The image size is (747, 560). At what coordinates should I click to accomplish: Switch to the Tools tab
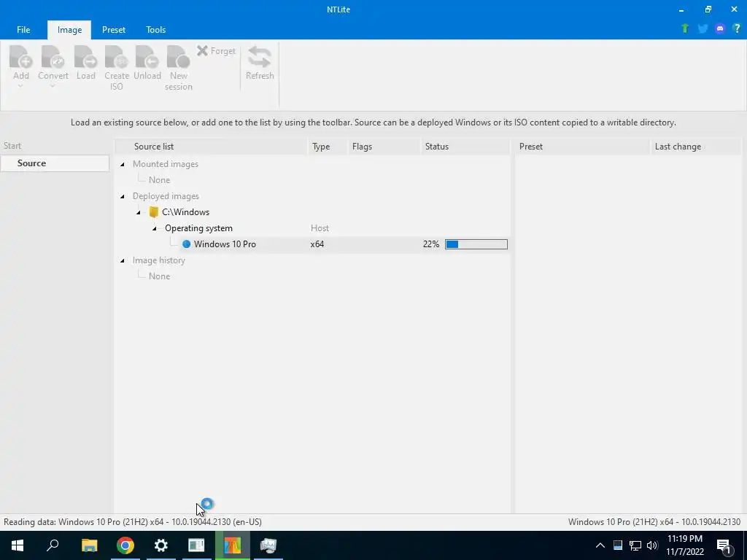pyautogui.click(x=156, y=29)
